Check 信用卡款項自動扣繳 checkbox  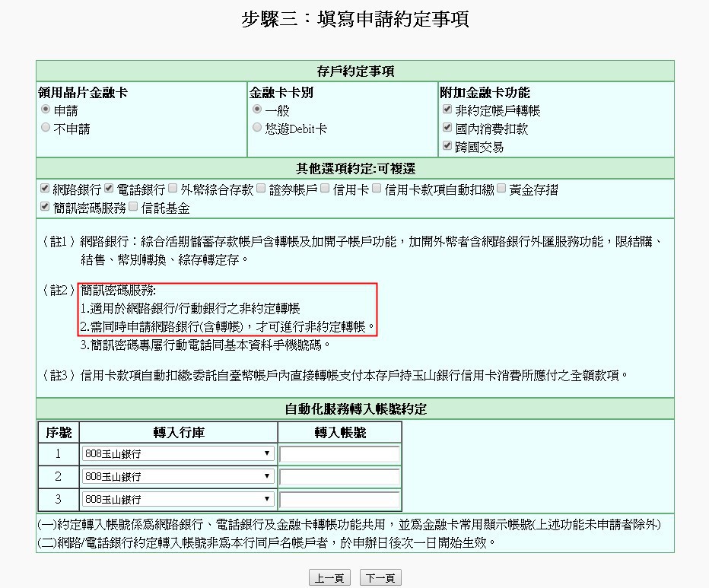(x=377, y=188)
